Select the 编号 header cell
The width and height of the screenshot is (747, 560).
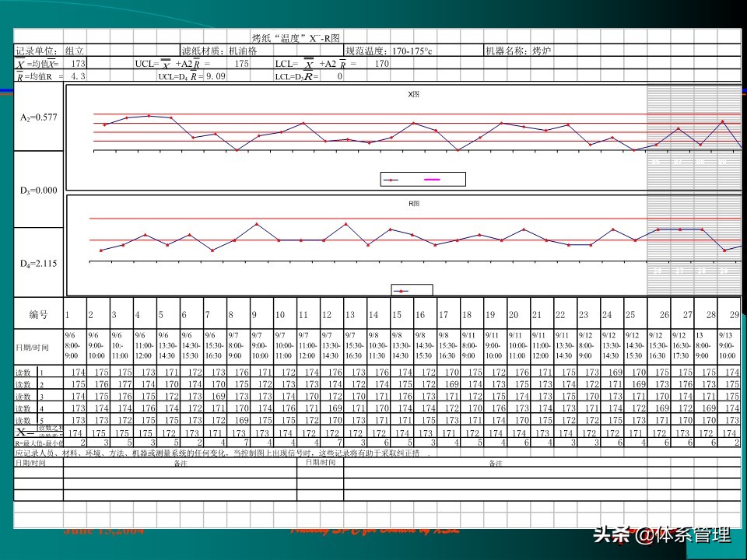tap(39, 315)
